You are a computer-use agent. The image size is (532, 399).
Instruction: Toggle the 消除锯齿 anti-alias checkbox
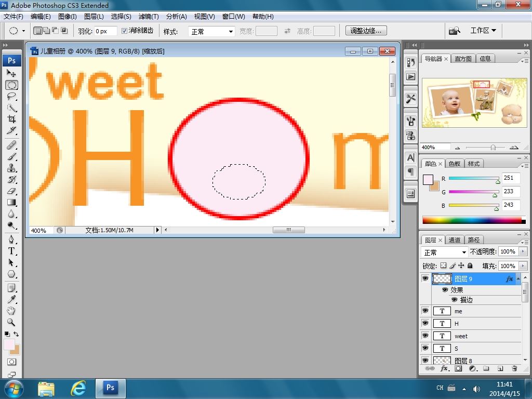pyautogui.click(x=125, y=31)
